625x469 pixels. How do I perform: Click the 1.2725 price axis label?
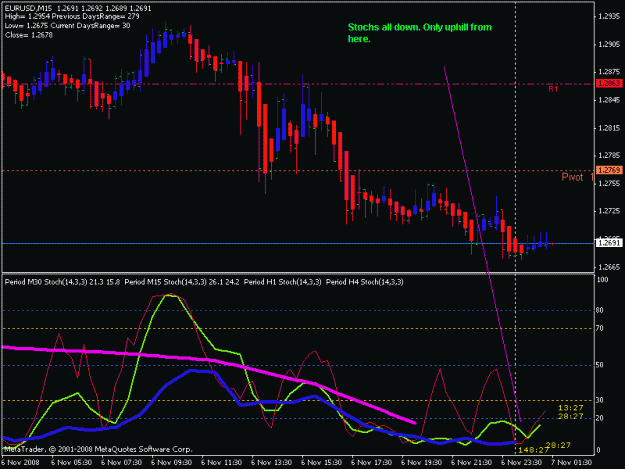tap(609, 211)
